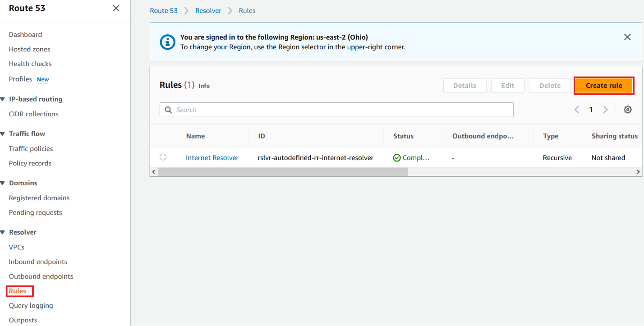Open the Info link beside Rules
Viewport: 644px width, 326px height.
pyautogui.click(x=204, y=86)
